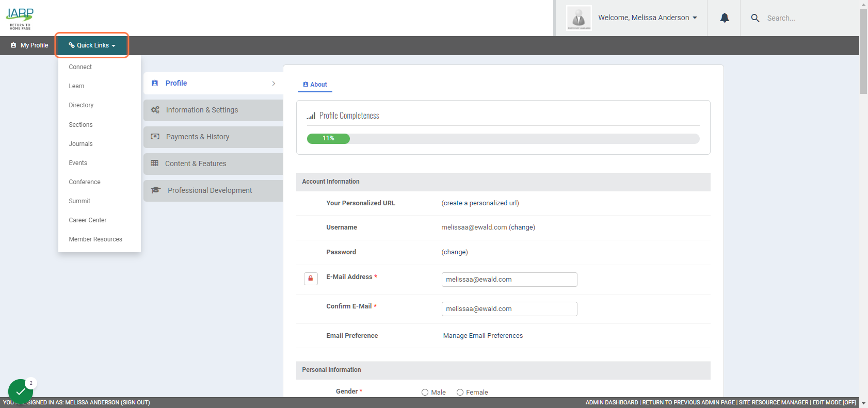Open Manage Email Preferences
The width and height of the screenshot is (868, 408).
pos(483,336)
